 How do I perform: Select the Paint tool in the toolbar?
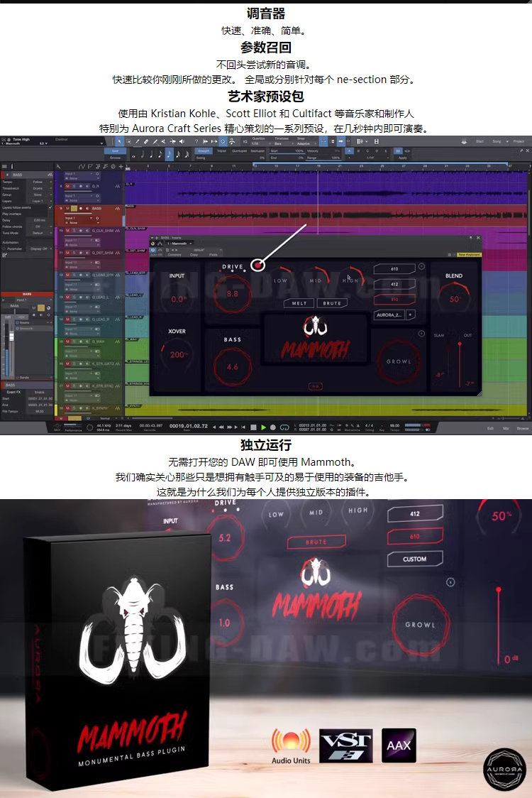point(155,141)
